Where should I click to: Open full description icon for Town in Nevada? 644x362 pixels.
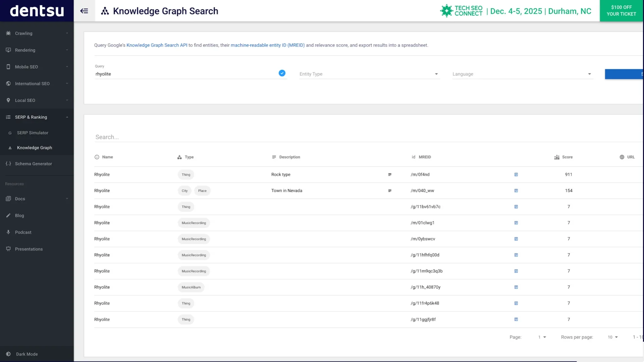(390, 191)
